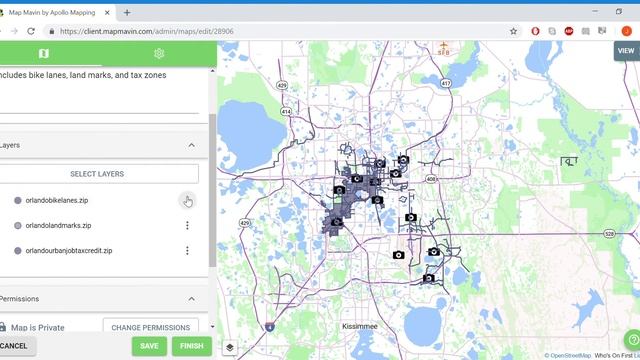Click the sidebar vertical scrollbar
The image size is (640, 360).
(212, 190)
